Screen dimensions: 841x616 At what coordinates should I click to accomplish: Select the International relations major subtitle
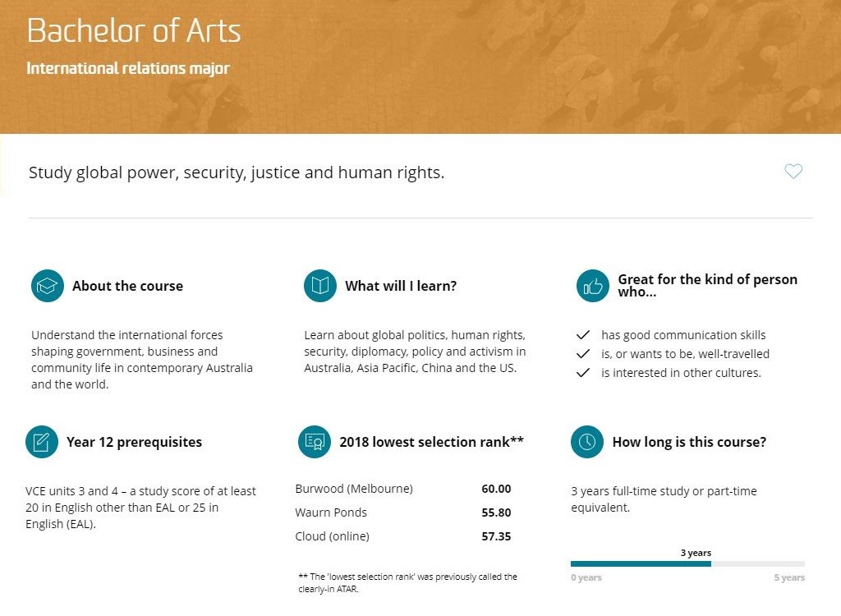128,68
